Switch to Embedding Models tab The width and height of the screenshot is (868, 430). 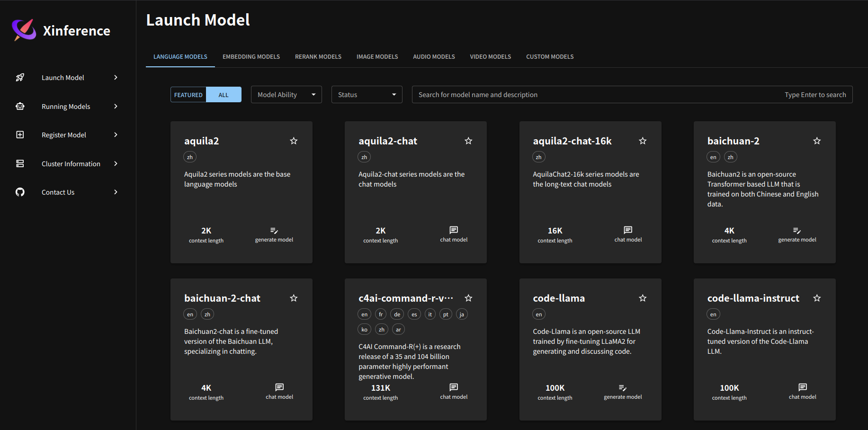pyautogui.click(x=251, y=57)
